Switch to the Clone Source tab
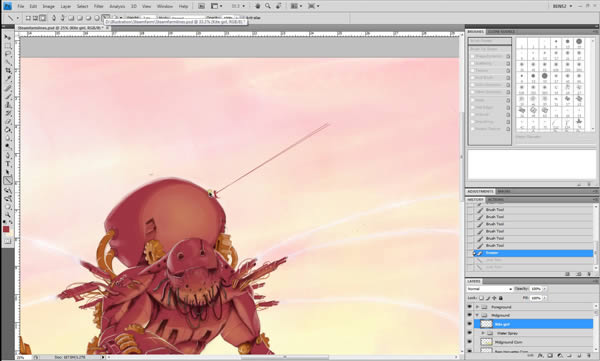 [501, 32]
